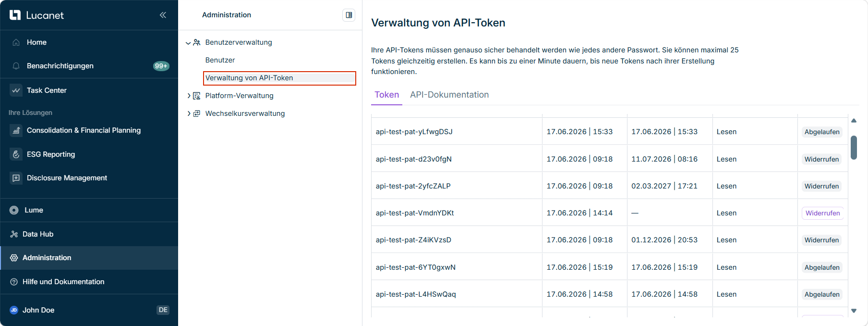Open the DE language selector
Screen dimensions: 868x326
pos(163,310)
